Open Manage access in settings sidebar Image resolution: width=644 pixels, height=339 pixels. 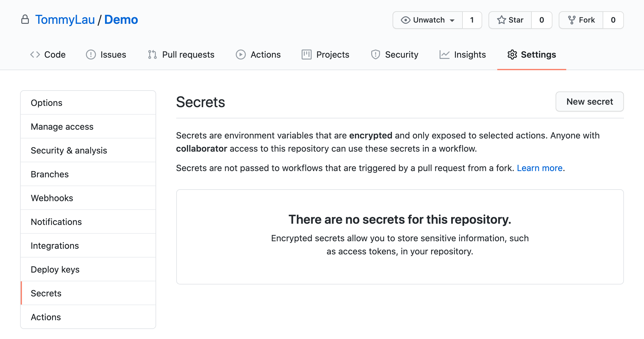[x=62, y=127]
